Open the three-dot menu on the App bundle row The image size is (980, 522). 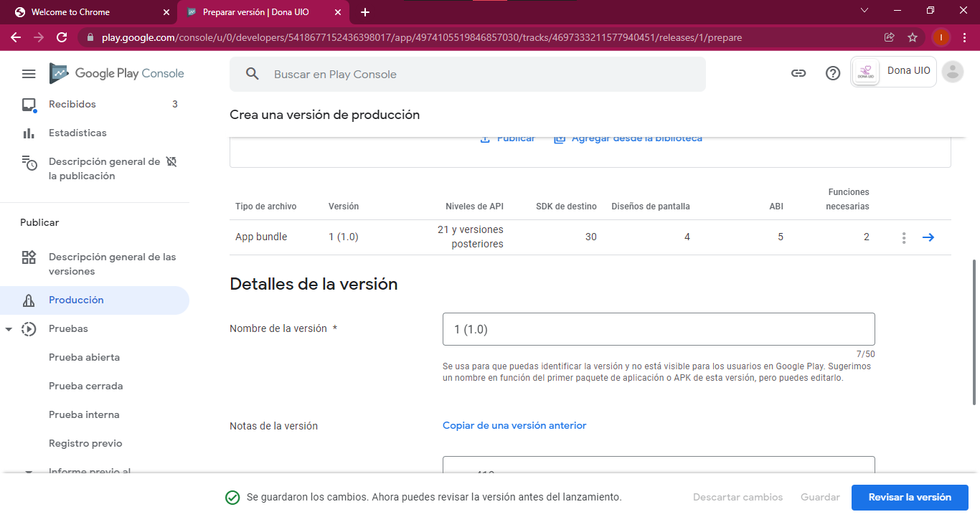(x=903, y=237)
